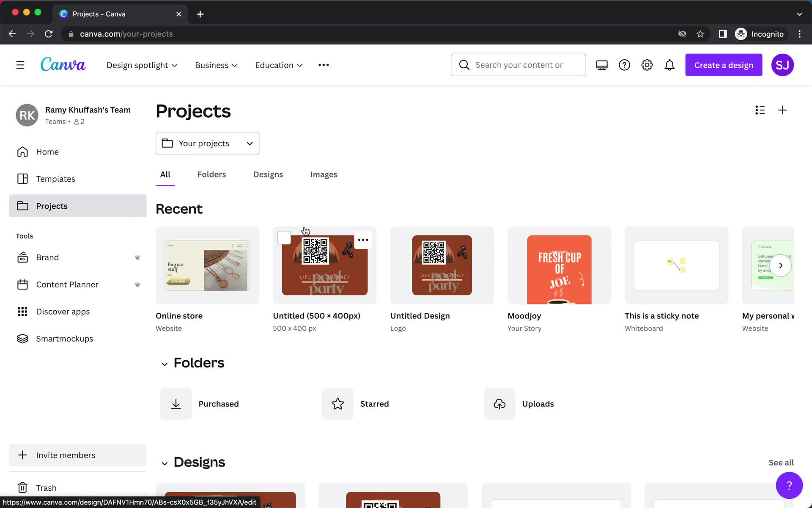This screenshot has height=508, width=812.
Task: Click the Canva logo
Action: point(63,65)
